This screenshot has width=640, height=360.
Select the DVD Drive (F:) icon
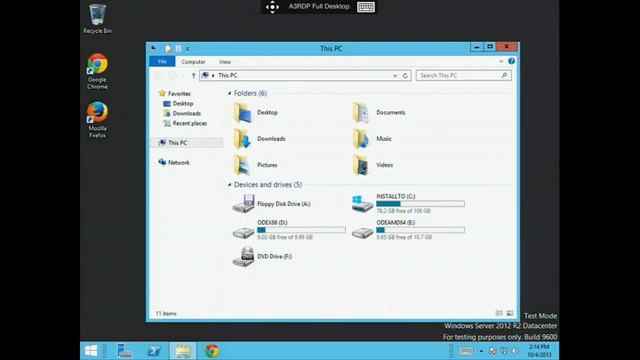click(243, 256)
